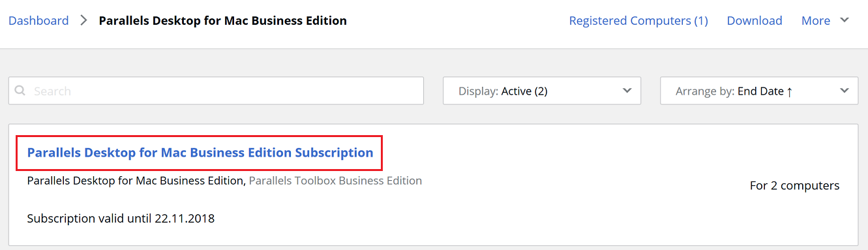868x250 pixels.
Task: Click the chevron next to More
Action: [x=845, y=20]
